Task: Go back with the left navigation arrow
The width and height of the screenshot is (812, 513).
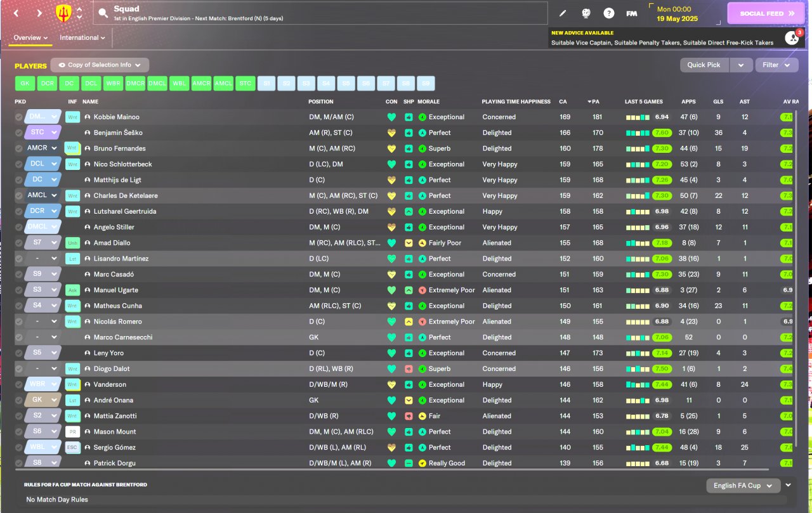Action: [16, 13]
